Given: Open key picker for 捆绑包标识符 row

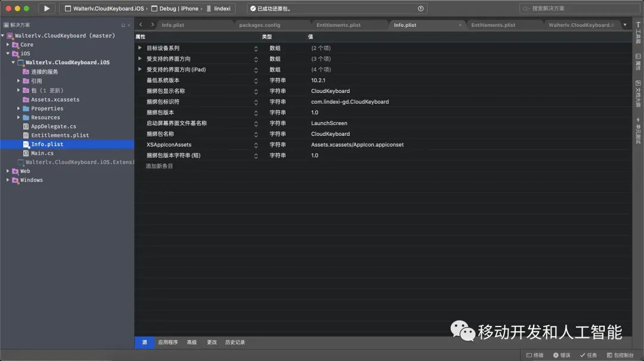Looking at the screenshot, I should point(256,102).
